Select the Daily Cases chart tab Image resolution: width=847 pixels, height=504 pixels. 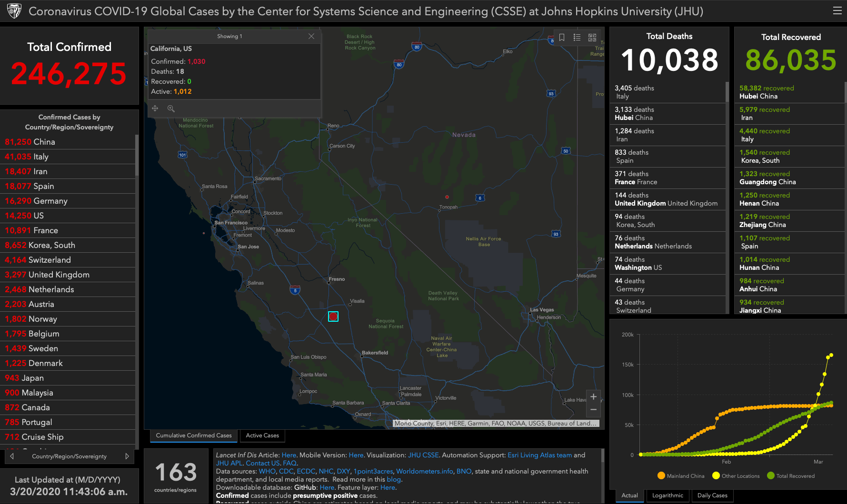pyautogui.click(x=712, y=495)
